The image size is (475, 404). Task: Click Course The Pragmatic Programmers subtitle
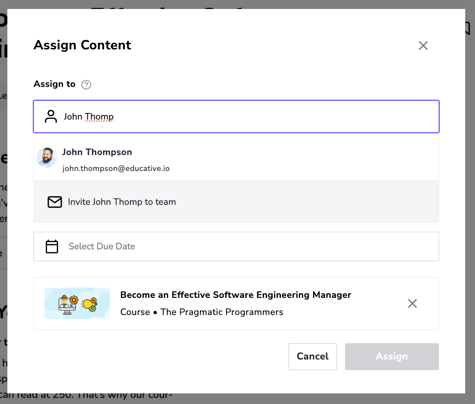(202, 312)
